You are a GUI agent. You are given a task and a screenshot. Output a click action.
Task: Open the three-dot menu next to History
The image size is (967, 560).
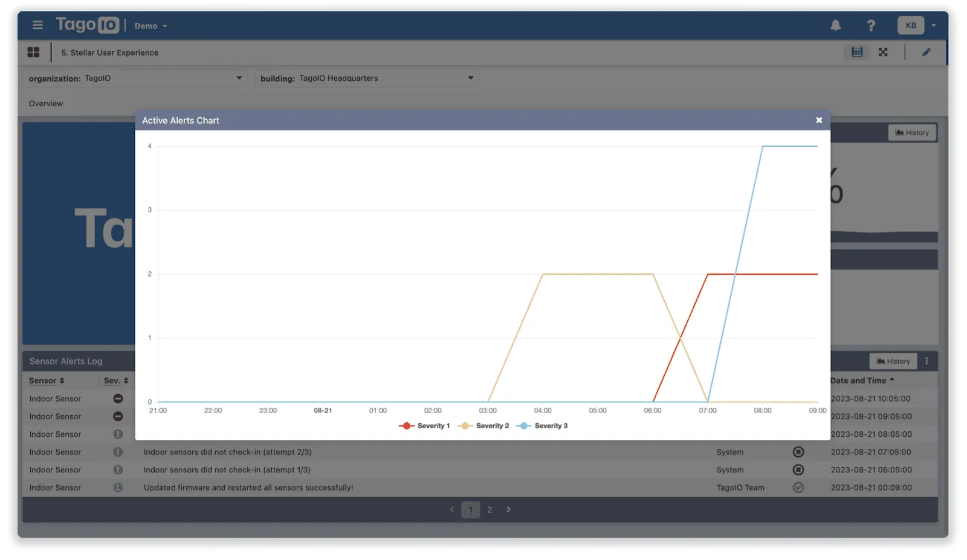point(928,361)
